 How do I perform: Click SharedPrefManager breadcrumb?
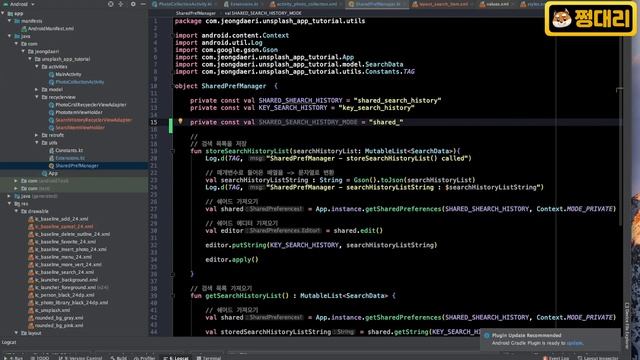pos(196,13)
